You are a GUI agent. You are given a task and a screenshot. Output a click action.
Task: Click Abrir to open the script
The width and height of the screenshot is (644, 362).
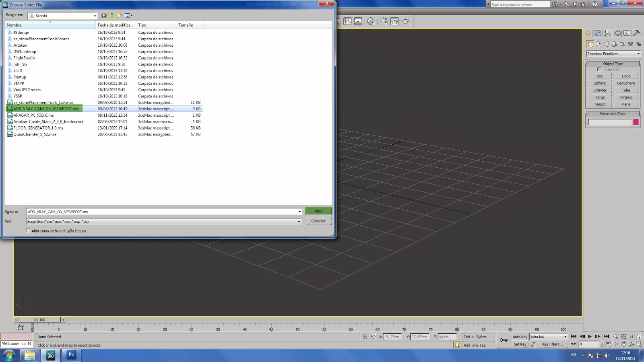click(x=318, y=211)
